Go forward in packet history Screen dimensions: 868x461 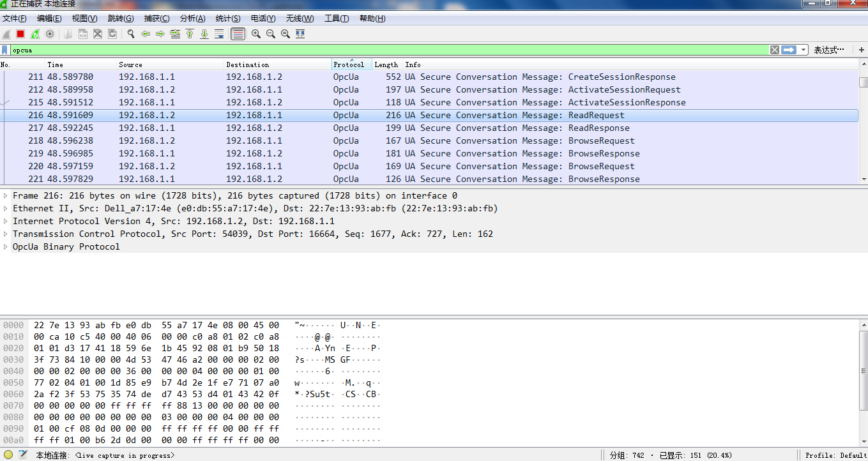tap(160, 34)
